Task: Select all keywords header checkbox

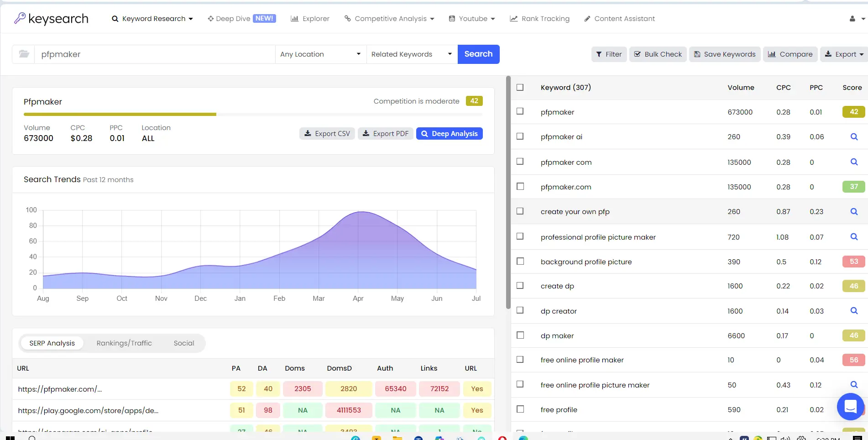Action: [x=520, y=87]
